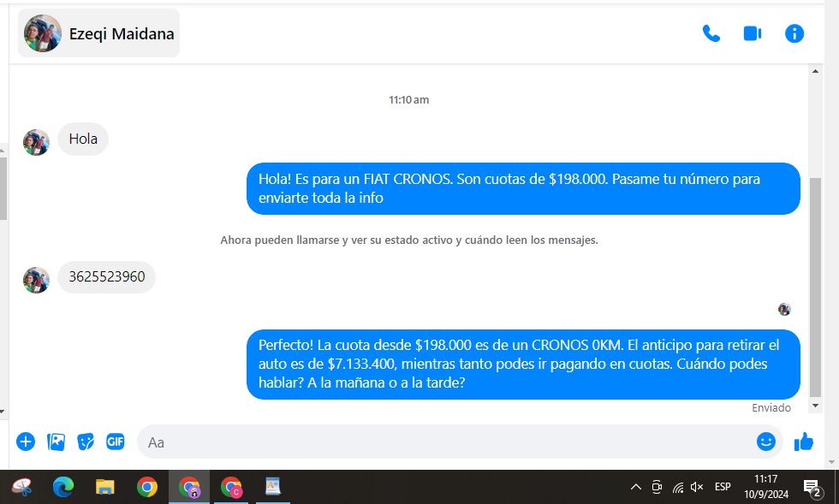Send a thumbs-up like

pos(804,442)
